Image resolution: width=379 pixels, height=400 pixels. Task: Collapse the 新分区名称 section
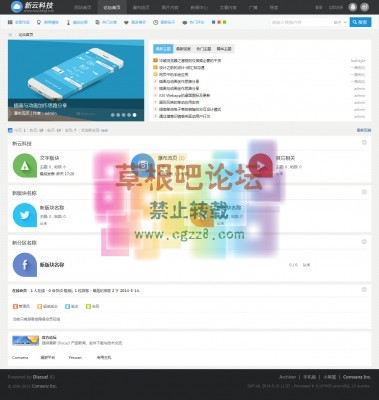point(364,241)
